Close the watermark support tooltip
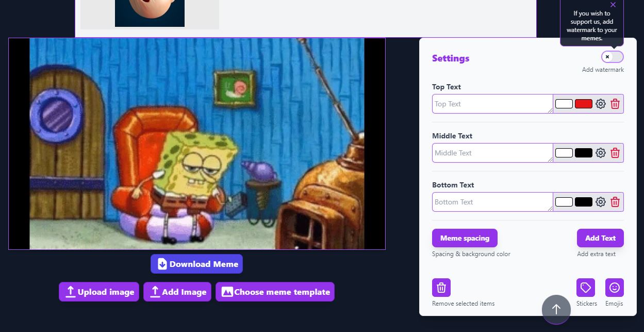644x332 pixels. [x=613, y=5]
